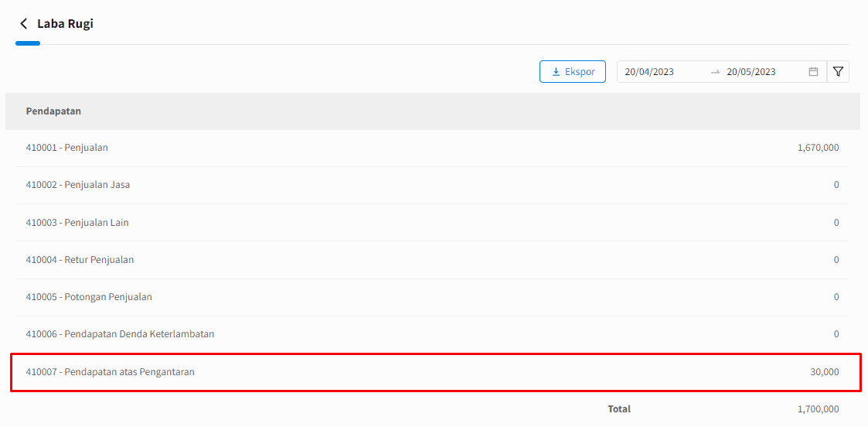Select row 410006 - Pendapatan Denda Keterlambatan

[x=432, y=334]
